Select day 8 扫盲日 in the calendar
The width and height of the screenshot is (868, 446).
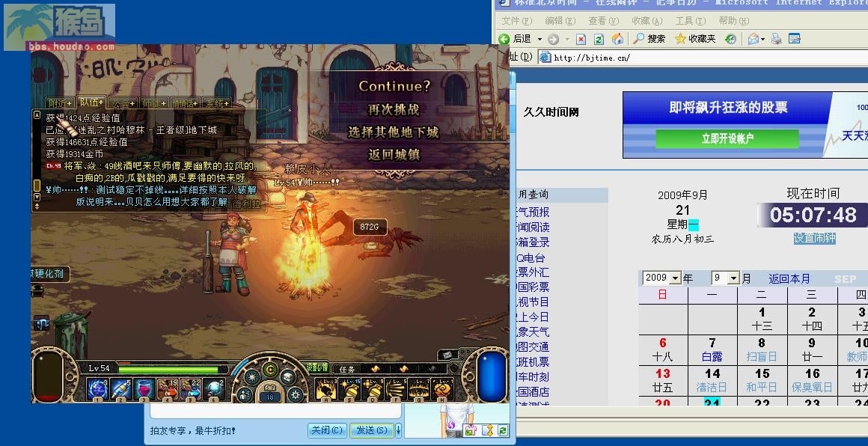(x=762, y=349)
